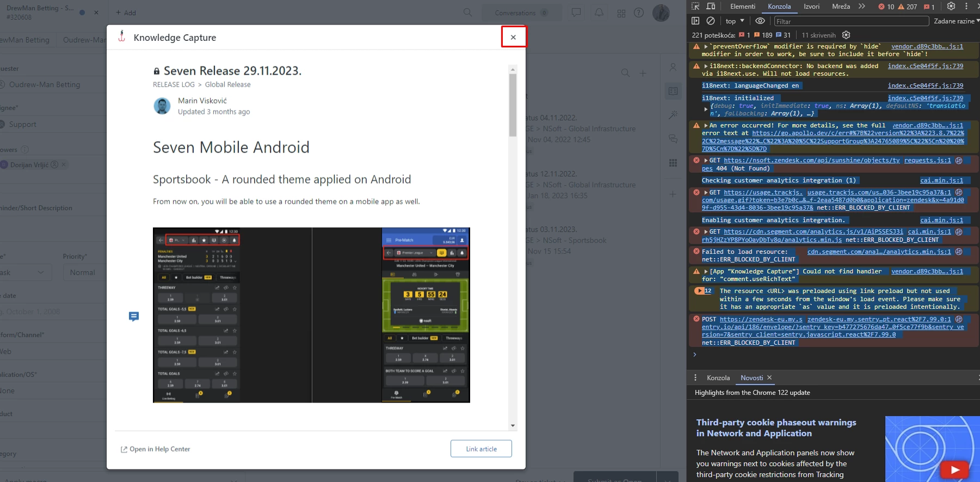Select the Knowledge book icon in sidebar

point(673,91)
